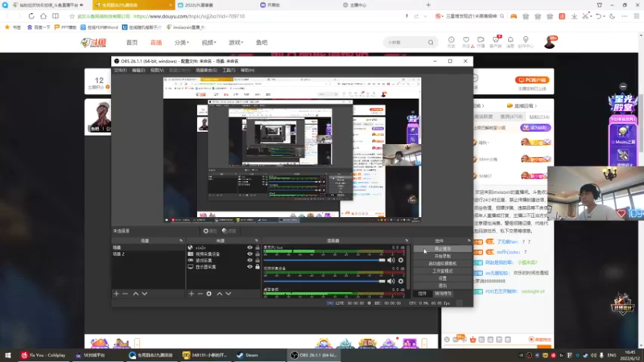Screen dimensions: 644x362
Task: Adjust the 视频采集设备 volume slider
Action: 324,281
